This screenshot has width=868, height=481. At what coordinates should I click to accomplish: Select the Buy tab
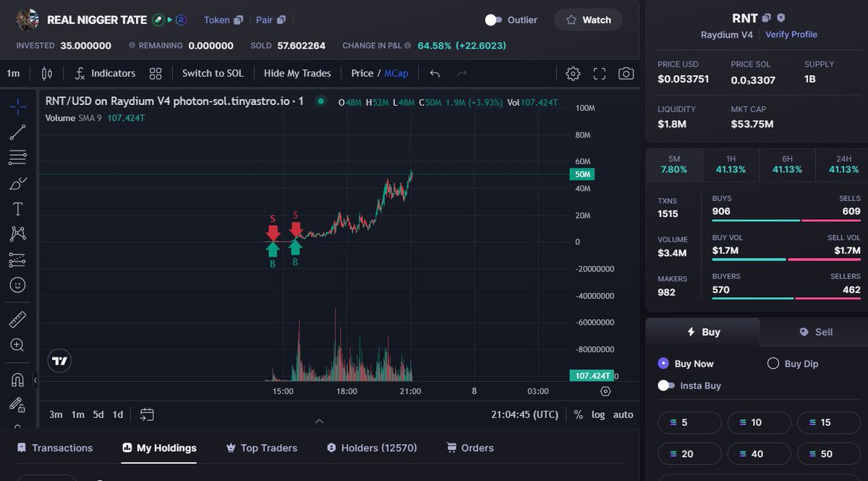coord(702,332)
